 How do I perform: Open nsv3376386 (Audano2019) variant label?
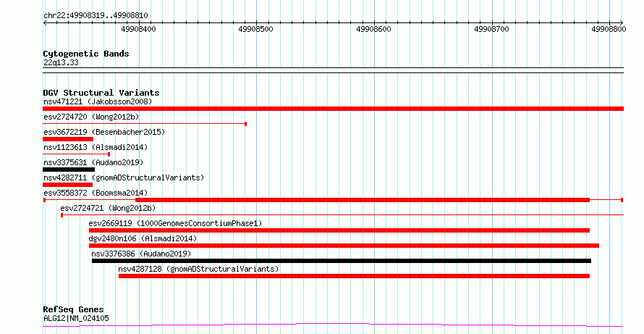[141, 254]
